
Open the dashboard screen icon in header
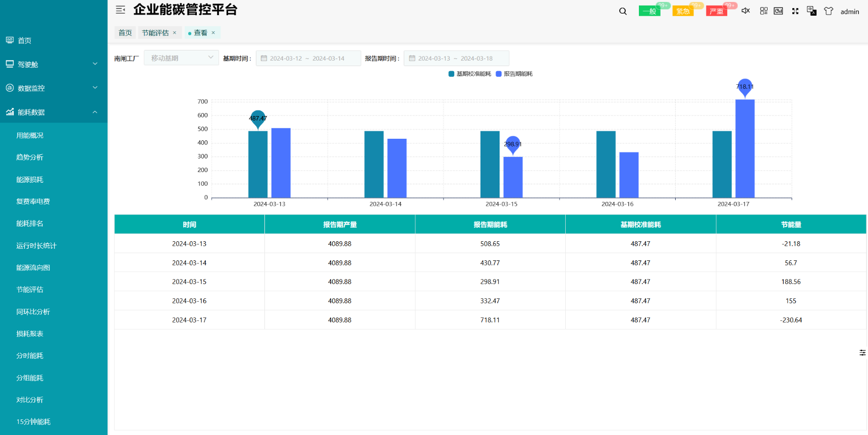point(778,11)
